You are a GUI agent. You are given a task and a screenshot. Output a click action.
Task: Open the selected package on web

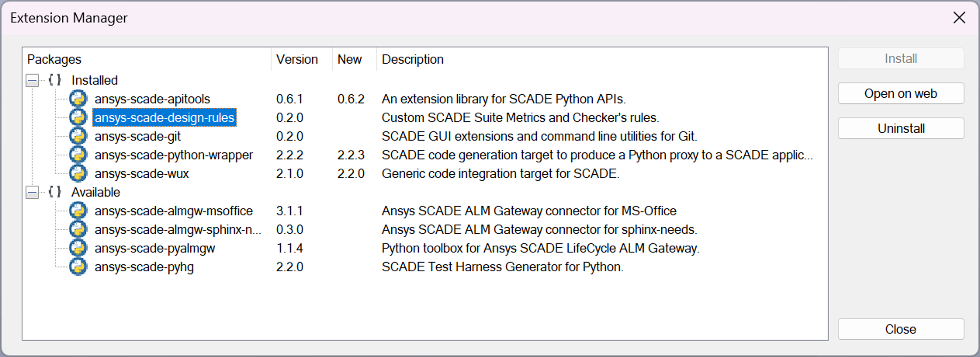[x=901, y=93]
